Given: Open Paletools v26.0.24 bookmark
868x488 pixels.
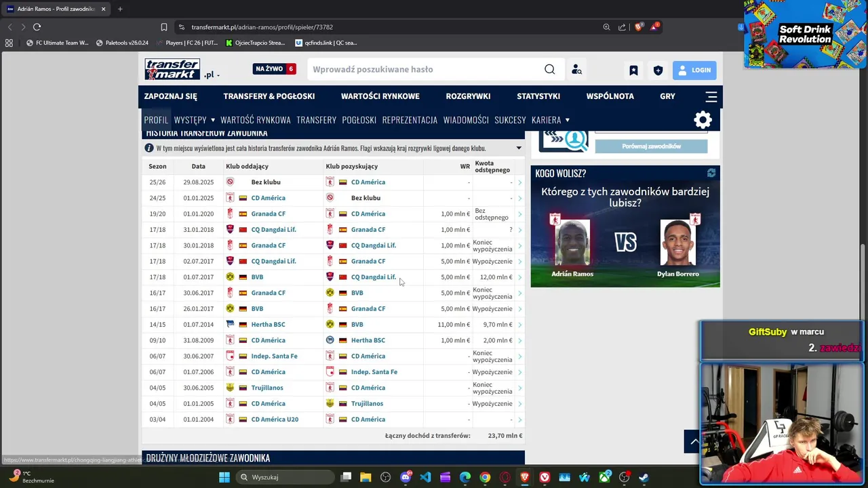Looking at the screenshot, I should coord(123,43).
